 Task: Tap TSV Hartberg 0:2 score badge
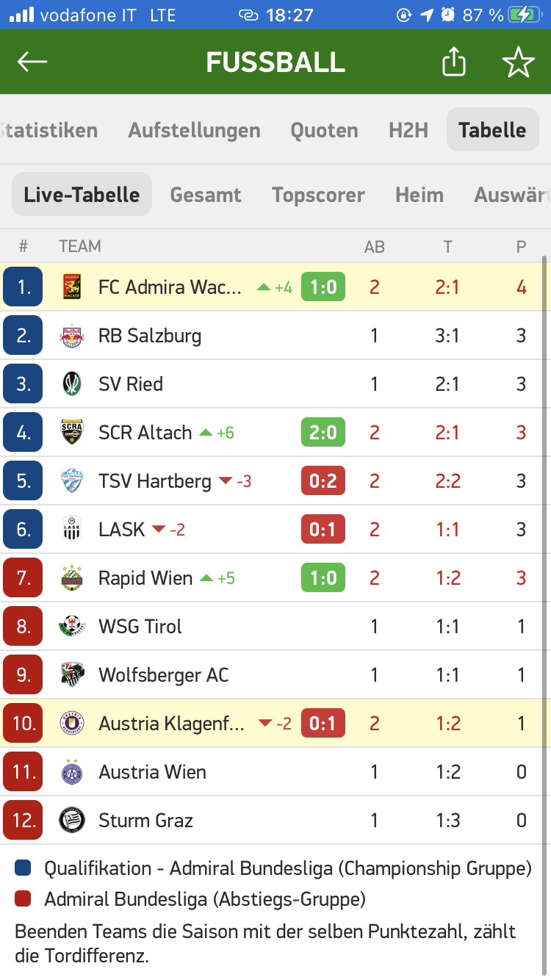[x=323, y=481]
